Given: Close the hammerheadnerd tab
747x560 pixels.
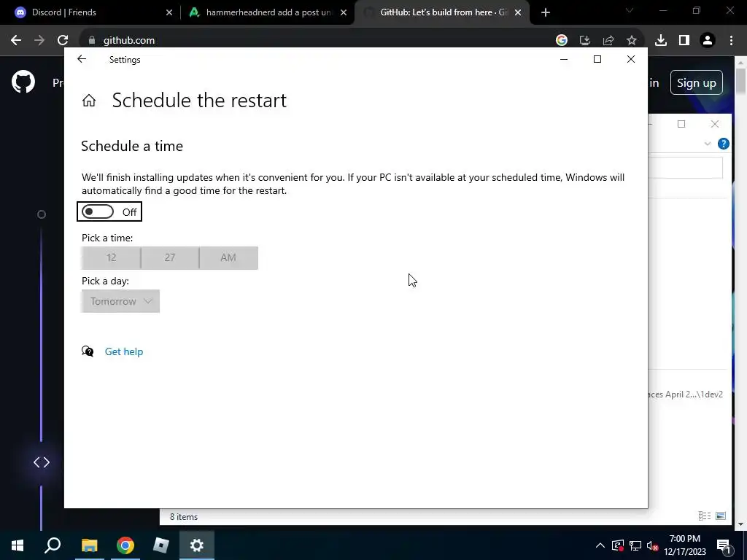Looking at the screenshot, I should point(344,12).
